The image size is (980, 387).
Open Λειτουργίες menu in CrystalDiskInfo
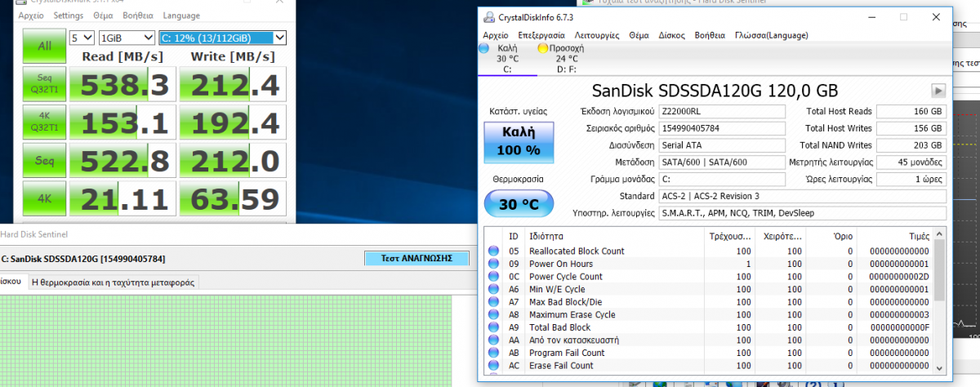[x=597, y=35]
